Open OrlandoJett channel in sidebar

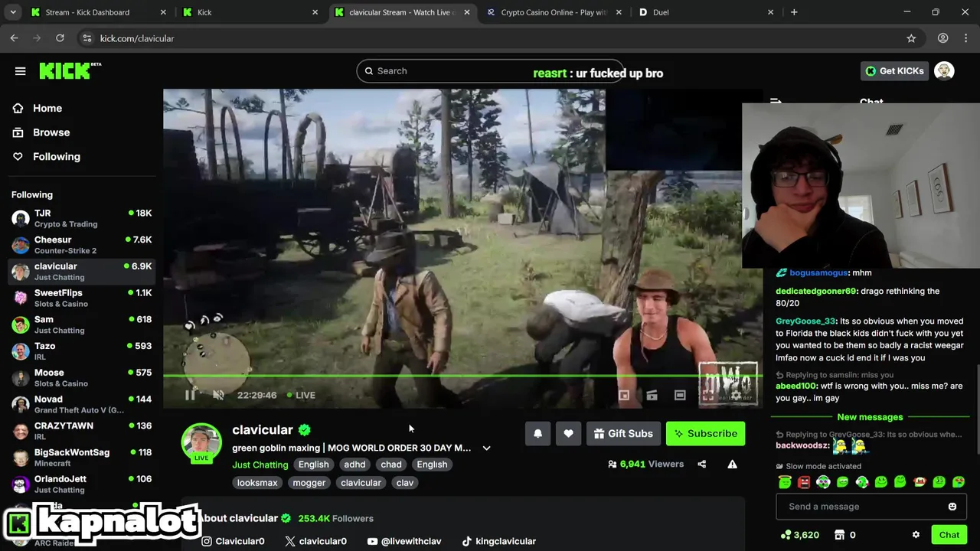(81, 484)
